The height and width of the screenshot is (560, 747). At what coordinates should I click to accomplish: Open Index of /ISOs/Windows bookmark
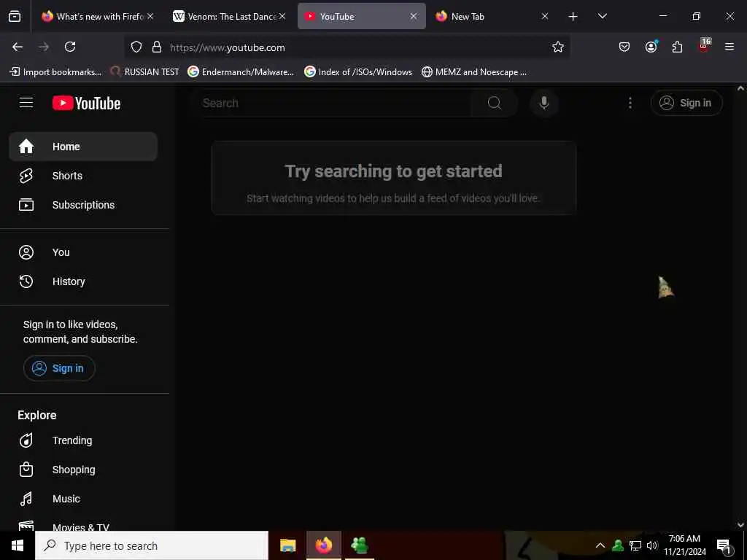point(358,72)
